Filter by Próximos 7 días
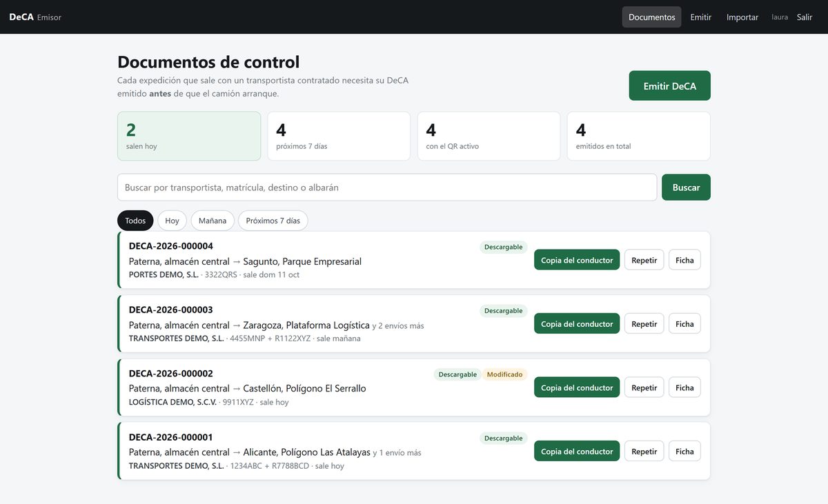828x504 pixels. point(273,221)
